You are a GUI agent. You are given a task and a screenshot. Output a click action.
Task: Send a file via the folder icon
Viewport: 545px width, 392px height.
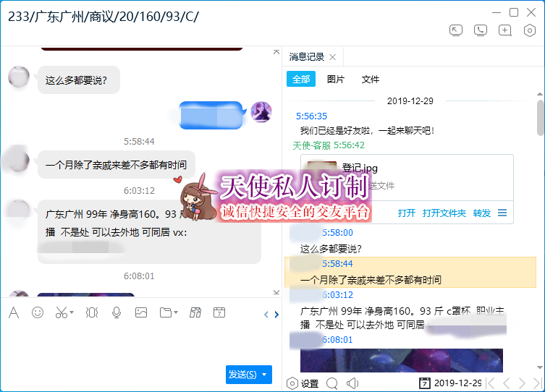166,312
